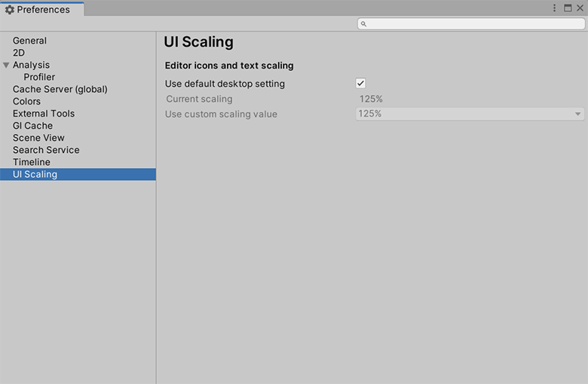The width and height of the screenshot is (588, 384).
Task: Click the magnifier icon in search box
Action: [x=363, y=24]
